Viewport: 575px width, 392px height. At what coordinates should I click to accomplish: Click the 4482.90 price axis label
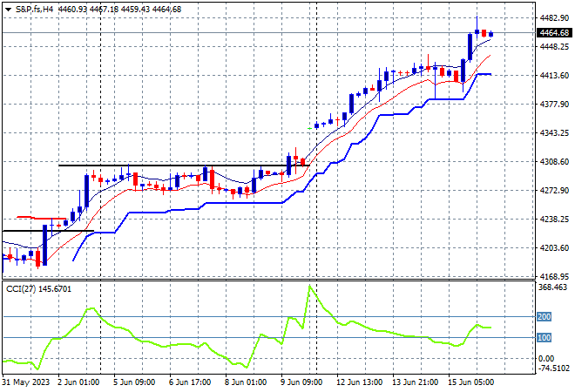pos(554,18)
